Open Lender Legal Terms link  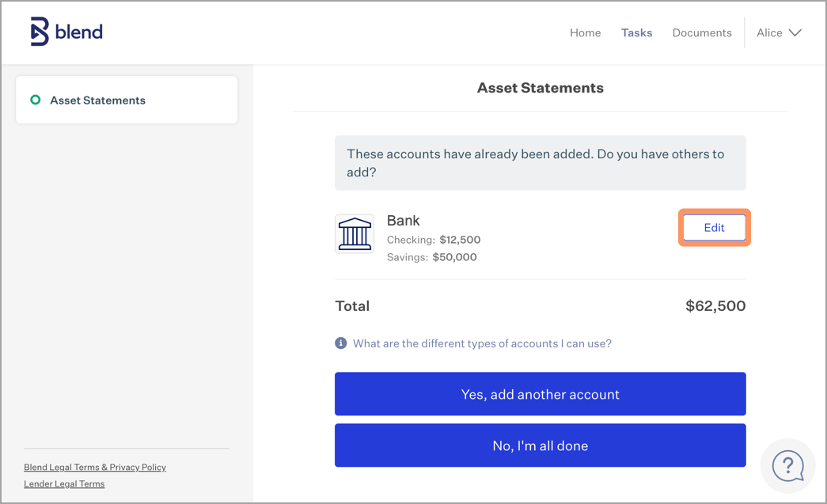64,484
